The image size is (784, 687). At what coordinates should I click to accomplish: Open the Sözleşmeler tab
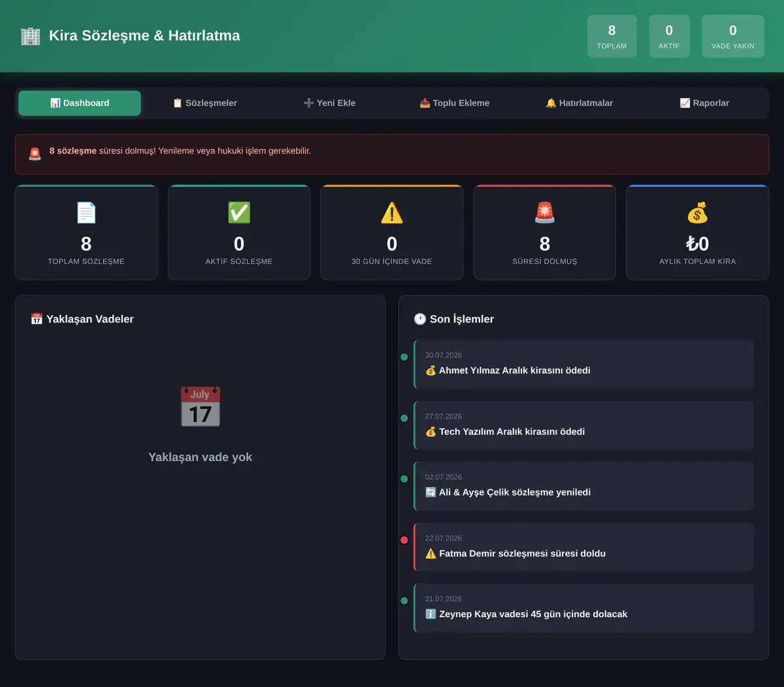(x=204, y=103)
